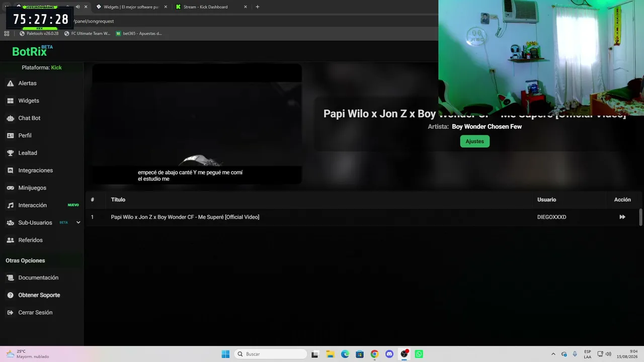The image size is (644, 362).
Task: Select the Perfil card icon
Action: [x=10, y=136]
